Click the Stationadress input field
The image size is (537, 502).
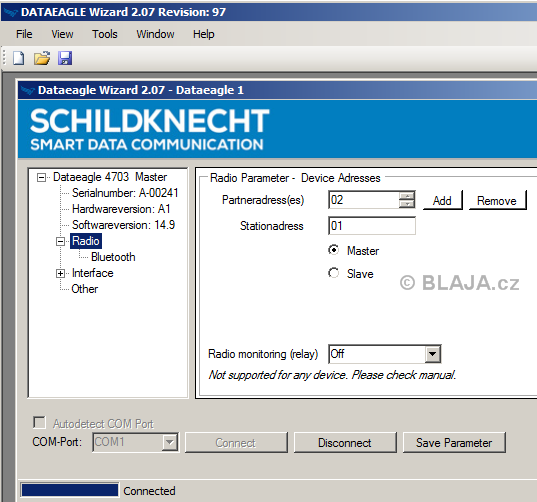click(x=372, y=226)
